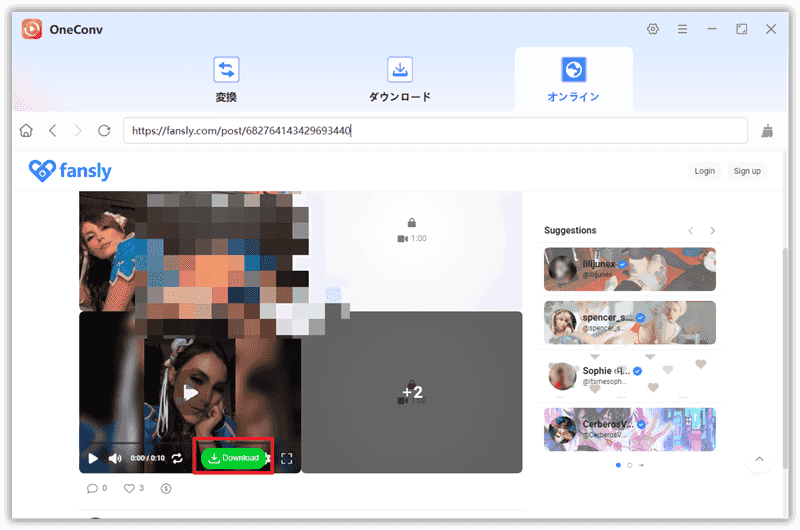The height and width of the screenshot is (530, 800).
Task: Send a tip with dollar icon
Action: (166, 488)
